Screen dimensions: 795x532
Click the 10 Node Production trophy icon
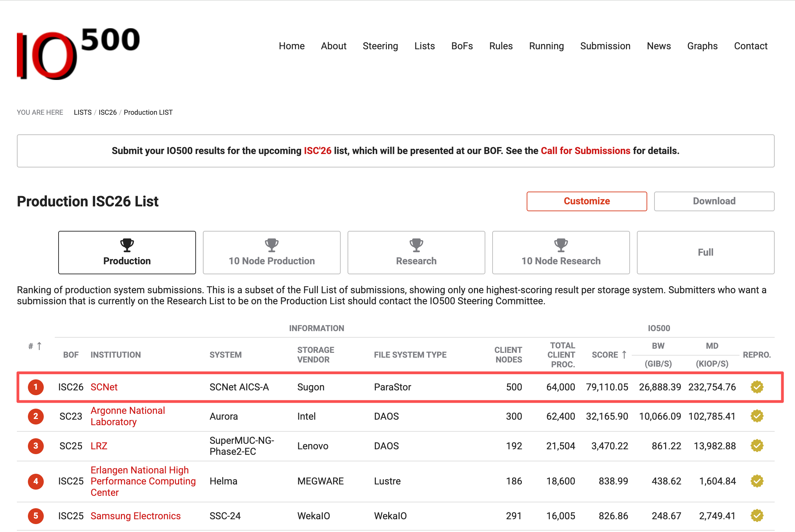click(272, 245)
